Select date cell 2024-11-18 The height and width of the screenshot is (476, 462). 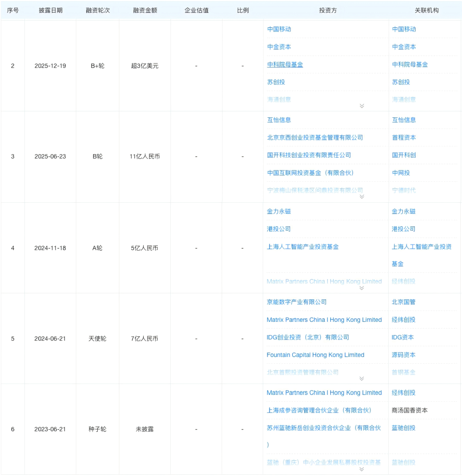click(x=51, y=248)
